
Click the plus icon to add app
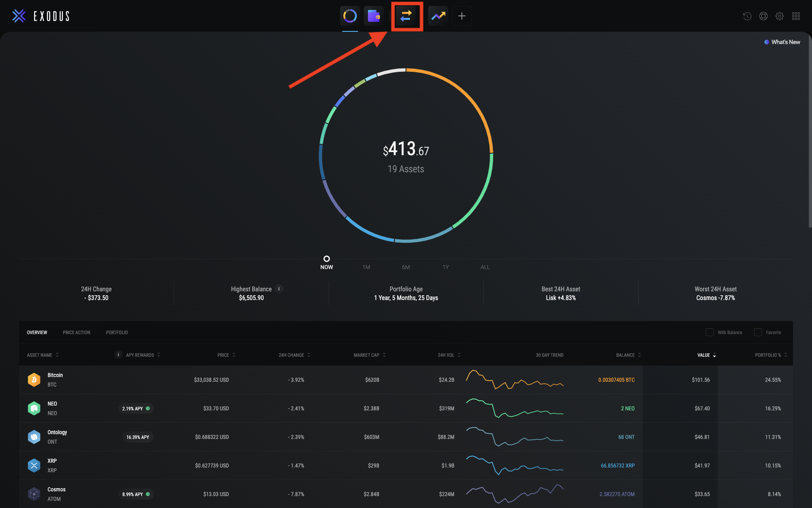click(x=462, y=16)
